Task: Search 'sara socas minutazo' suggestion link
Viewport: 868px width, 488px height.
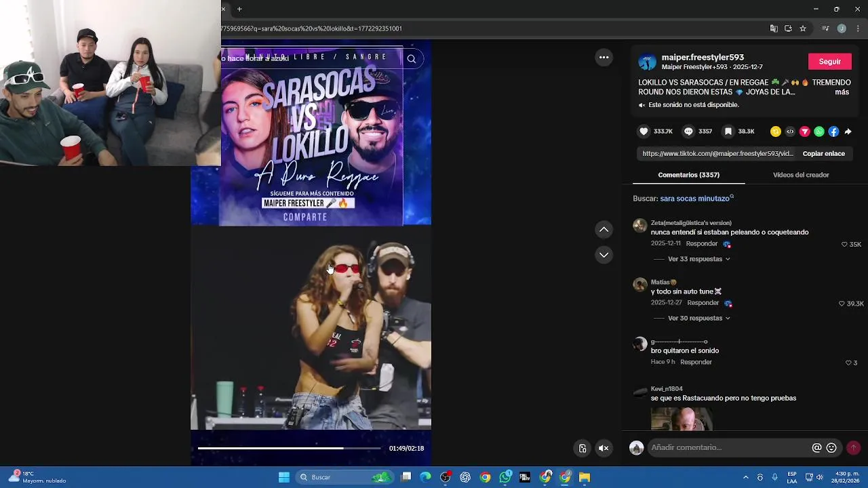Action: (x=696, y=199)
